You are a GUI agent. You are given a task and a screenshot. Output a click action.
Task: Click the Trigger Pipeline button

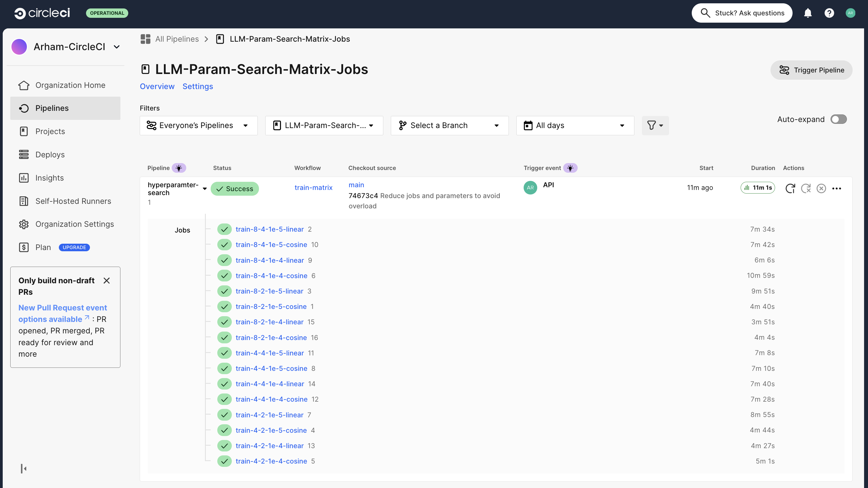811,70
